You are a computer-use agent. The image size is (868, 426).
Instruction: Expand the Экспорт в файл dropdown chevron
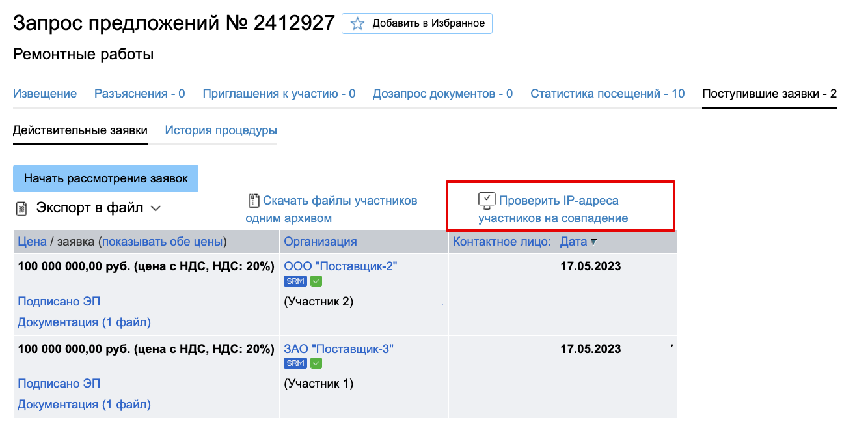[x=156, y=208]
